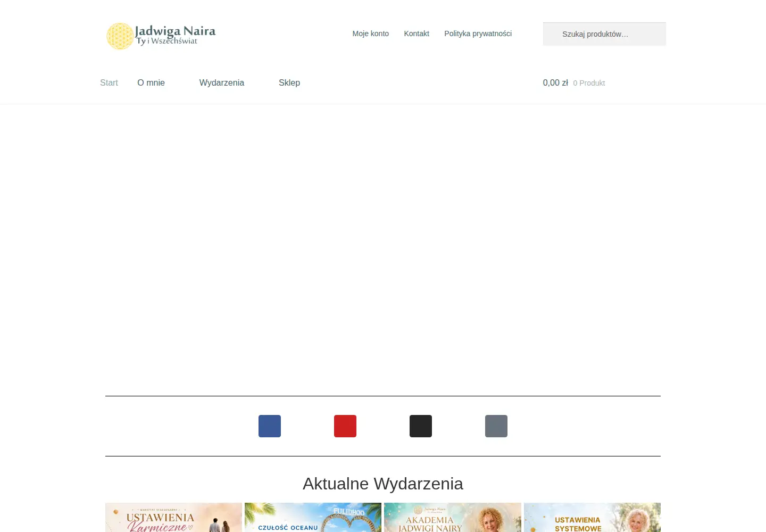Click the Jadwiga Naira site logo
Viewport: 766px width, 532px height.
[161, 36]
